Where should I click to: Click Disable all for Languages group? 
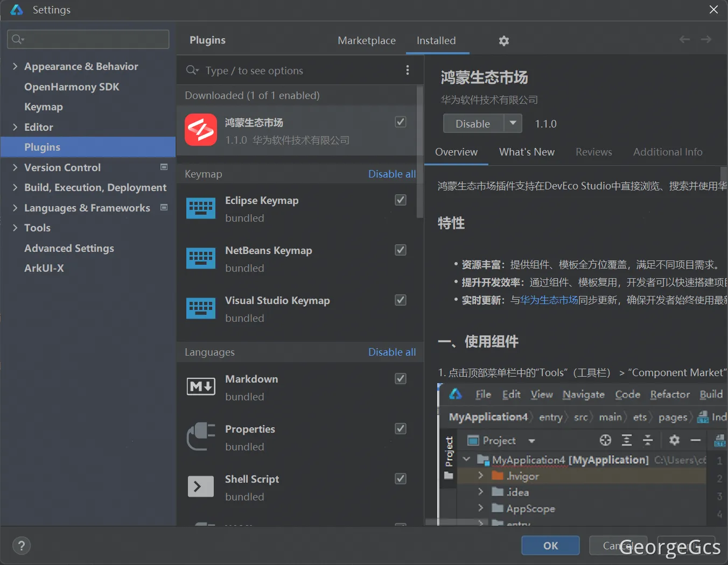click(x=392, y=352)
